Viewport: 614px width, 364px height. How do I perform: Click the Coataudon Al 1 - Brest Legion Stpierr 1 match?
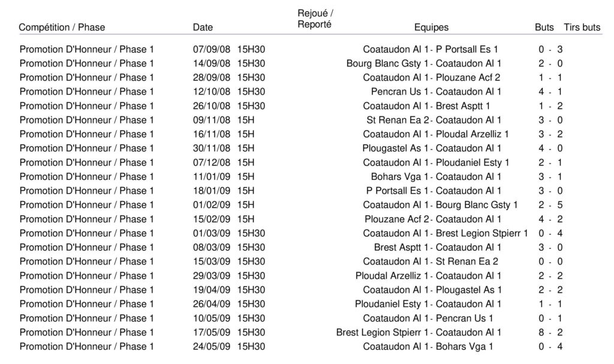pos(445,233)
